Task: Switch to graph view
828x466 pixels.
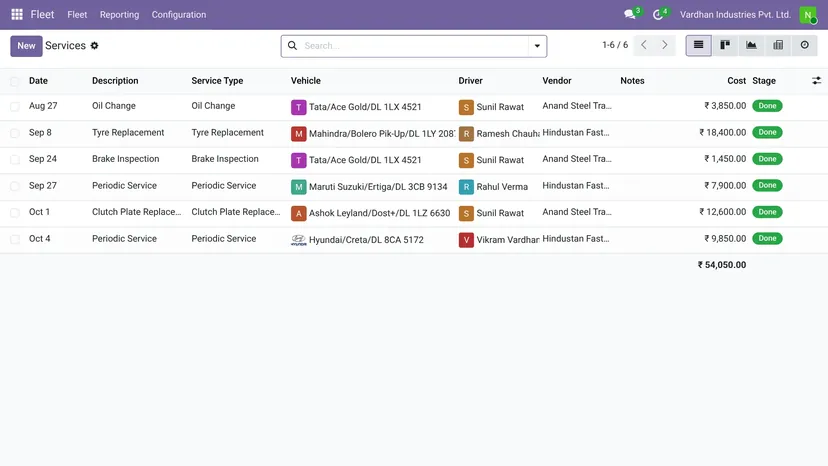Action: point(751,45)
